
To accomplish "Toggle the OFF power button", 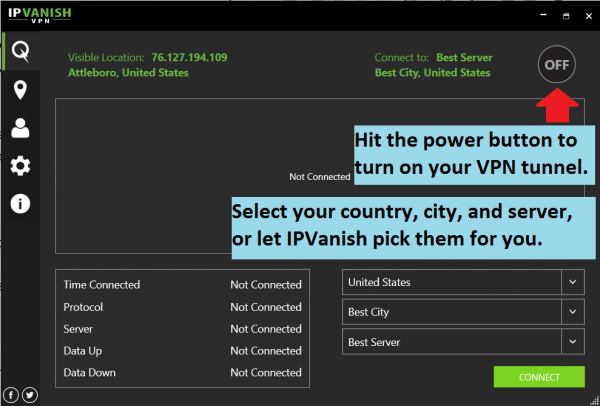I will point(556,64).
